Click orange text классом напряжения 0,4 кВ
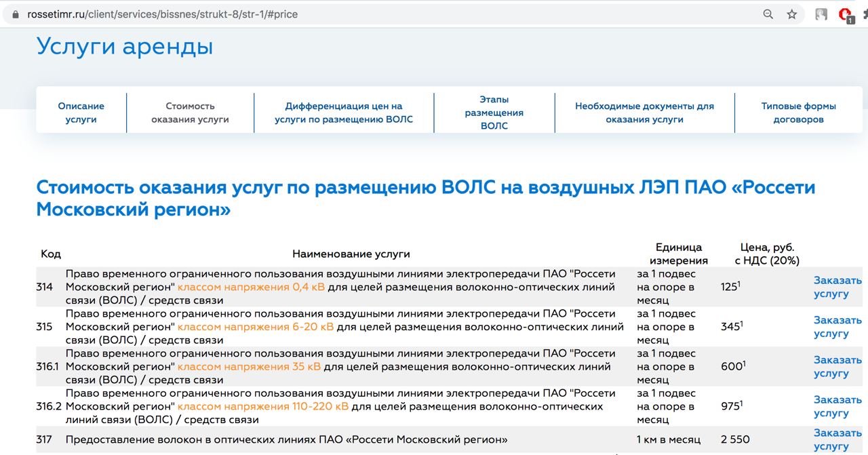The height and width of the screenshot is (455, 868). click(x=251, y=287)
